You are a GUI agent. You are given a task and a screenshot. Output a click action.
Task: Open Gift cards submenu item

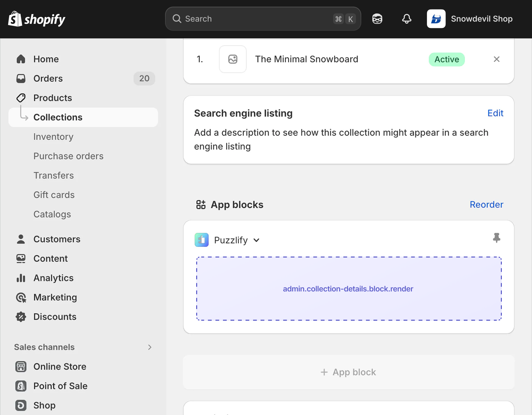(54, 195)
